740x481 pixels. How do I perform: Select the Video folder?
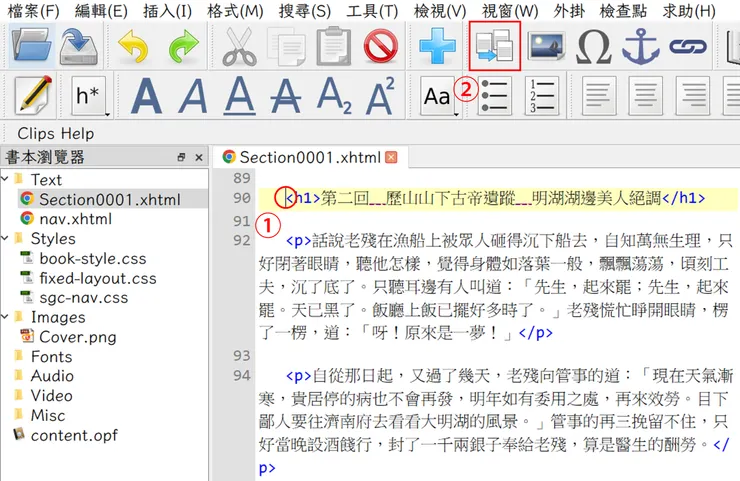[x=51, y=396]
